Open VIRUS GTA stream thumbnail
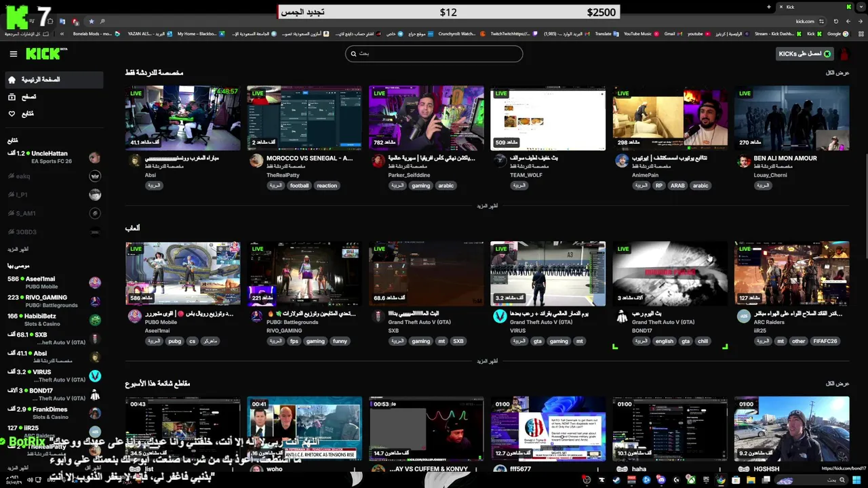Screen dimensions: 868x488 point(548,274)
